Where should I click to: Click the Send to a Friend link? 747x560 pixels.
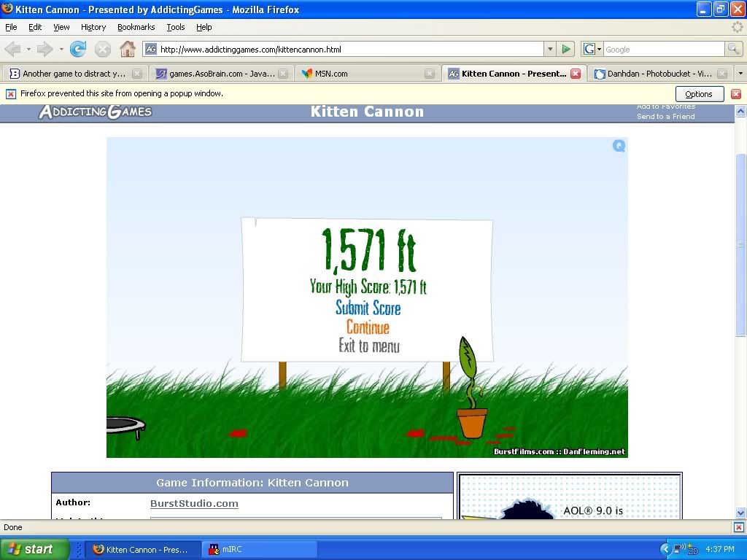pos(666,116)
